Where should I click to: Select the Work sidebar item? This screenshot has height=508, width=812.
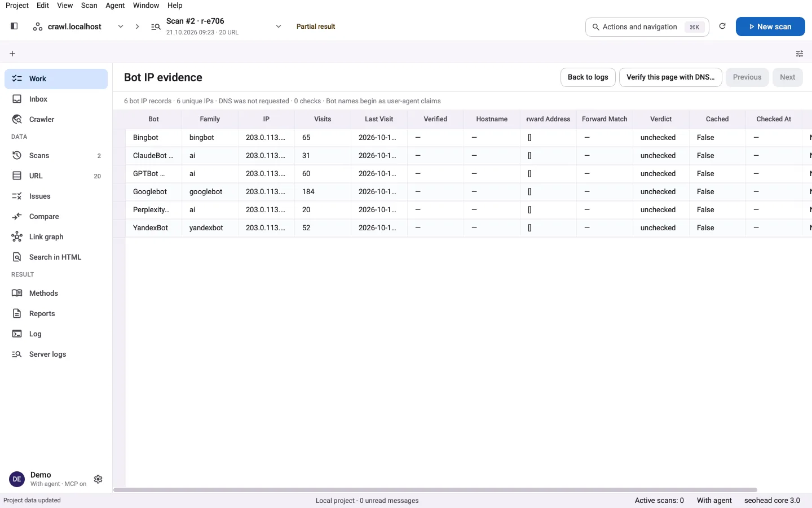tap(56, 79)
